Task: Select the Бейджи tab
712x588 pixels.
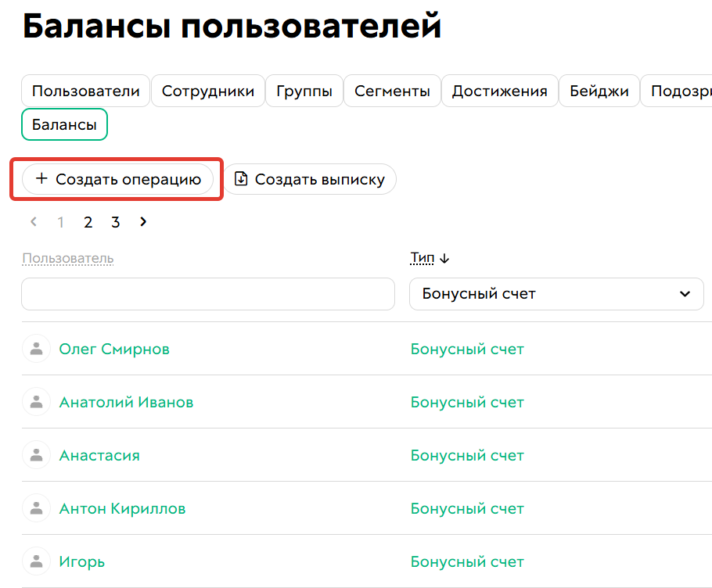Action: 599,91
